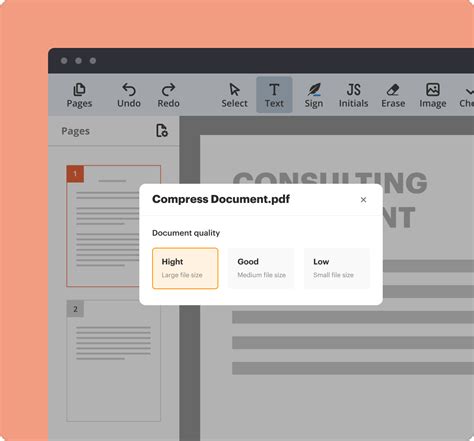
Task: Click the Pages panel header text
Action: tap(75, 131)
